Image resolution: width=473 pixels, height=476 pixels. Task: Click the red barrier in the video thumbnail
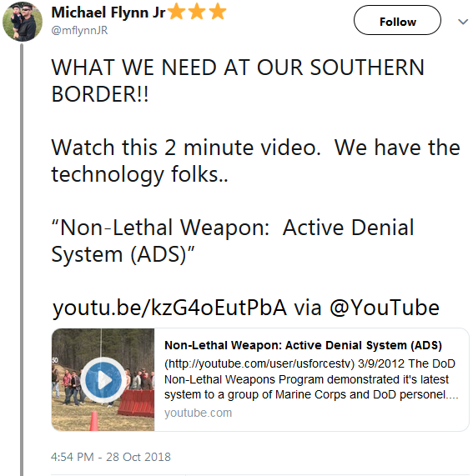coord(137,403)
